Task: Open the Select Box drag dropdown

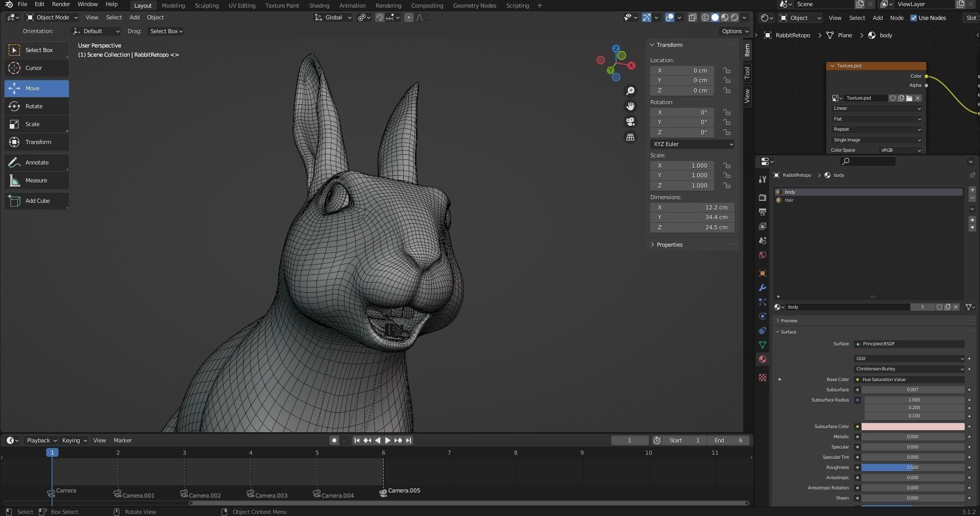Action: pos(166,31)
